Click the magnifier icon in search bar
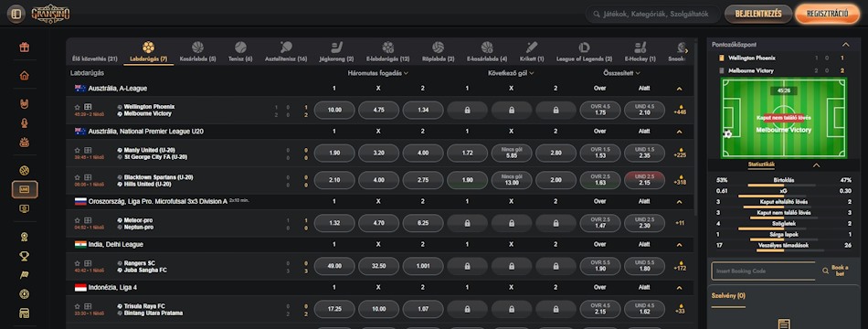This screenshot has width=868, height=329. tap(597, 15)
